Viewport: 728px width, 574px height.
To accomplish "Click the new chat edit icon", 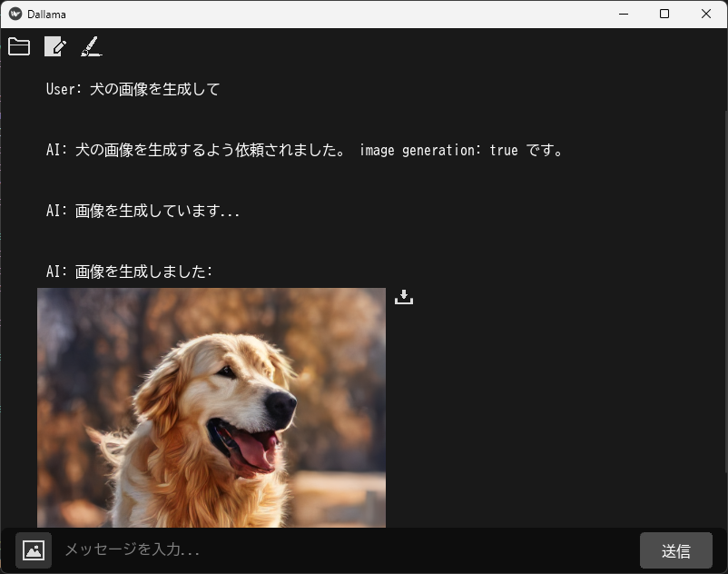I will pyautogui.click(x=55, y=46).
